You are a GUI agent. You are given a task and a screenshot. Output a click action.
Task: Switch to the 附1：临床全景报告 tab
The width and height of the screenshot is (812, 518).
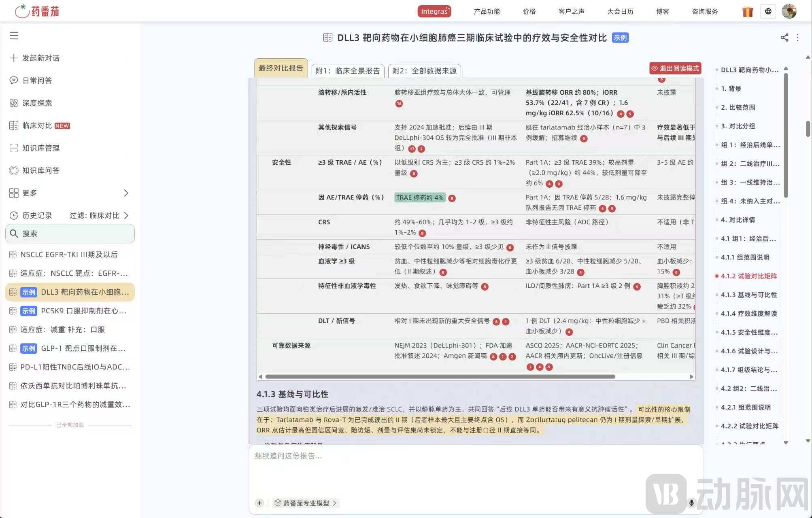click(348, 71)
